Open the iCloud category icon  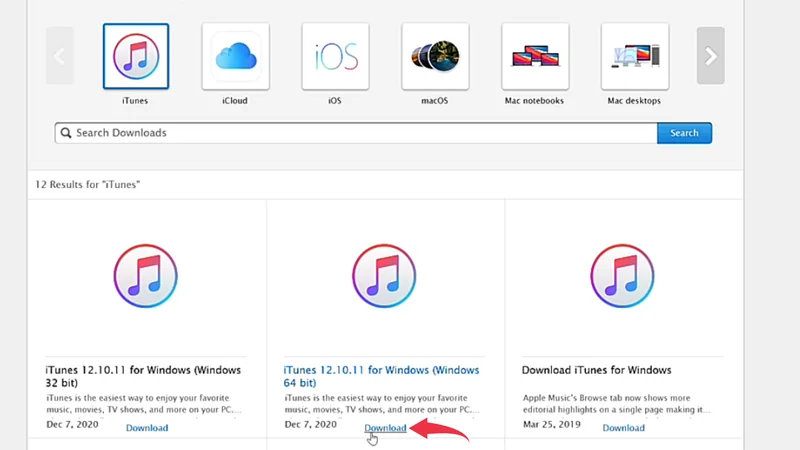coord(235,57)
